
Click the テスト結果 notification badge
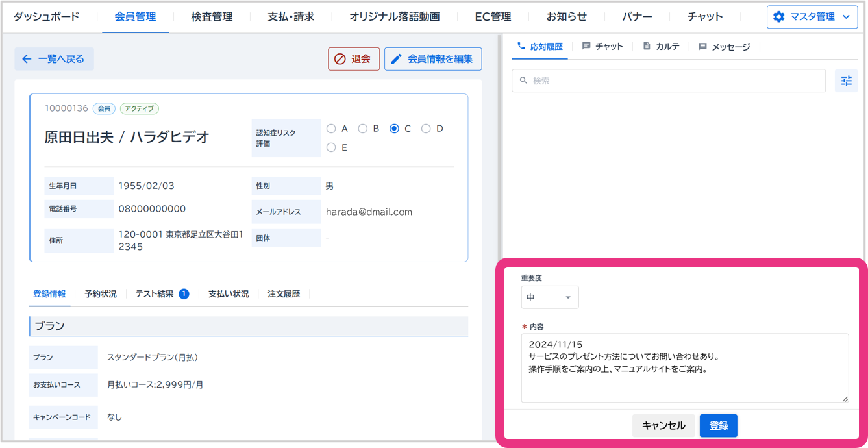(184, 294)
